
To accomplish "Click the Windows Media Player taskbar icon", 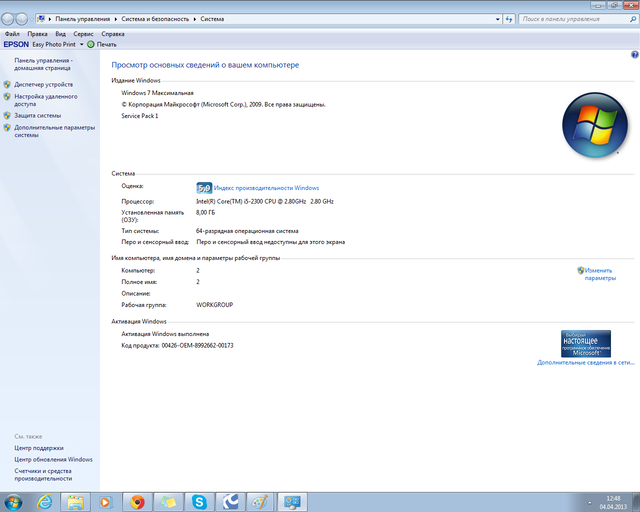I will pyautogui.click(x=106, y=501).
